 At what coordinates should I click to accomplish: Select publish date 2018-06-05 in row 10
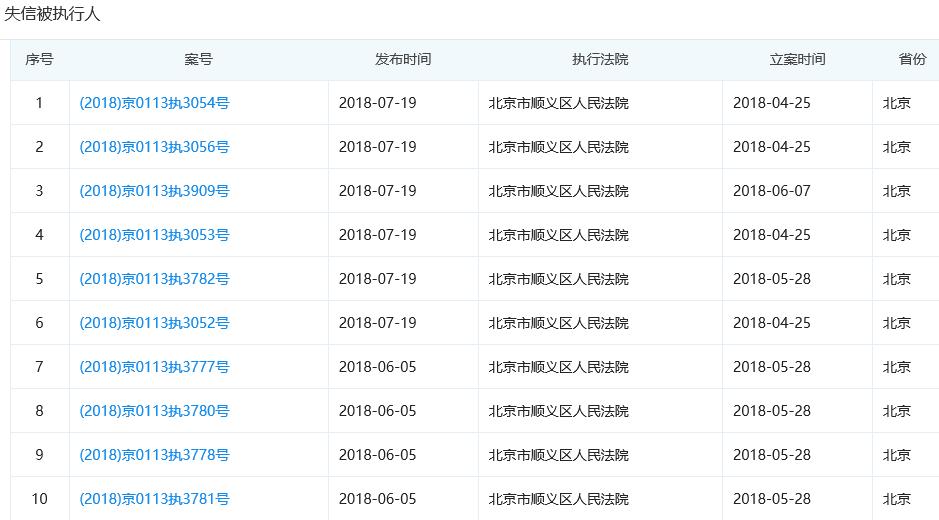click(x=377, y=499)
